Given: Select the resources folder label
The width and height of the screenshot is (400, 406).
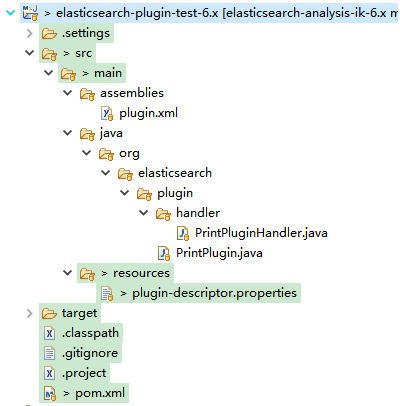Looking at the screenshot, I should 141,273.
